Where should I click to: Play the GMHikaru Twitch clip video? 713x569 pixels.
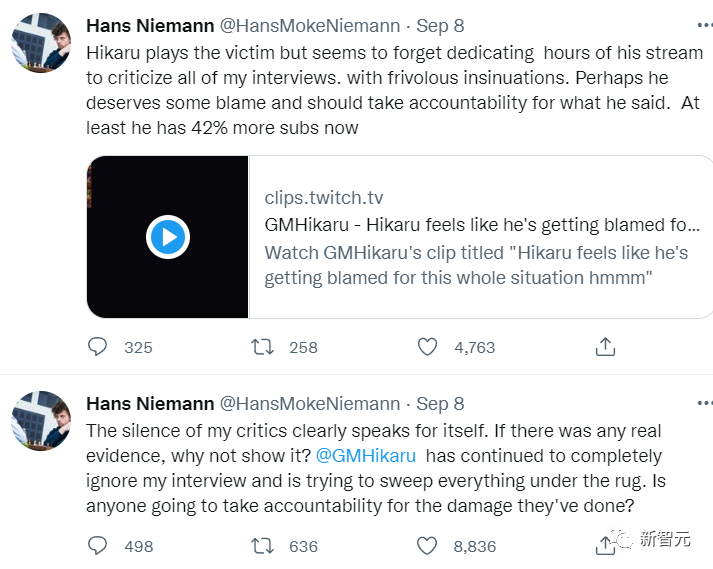[167, 237]
